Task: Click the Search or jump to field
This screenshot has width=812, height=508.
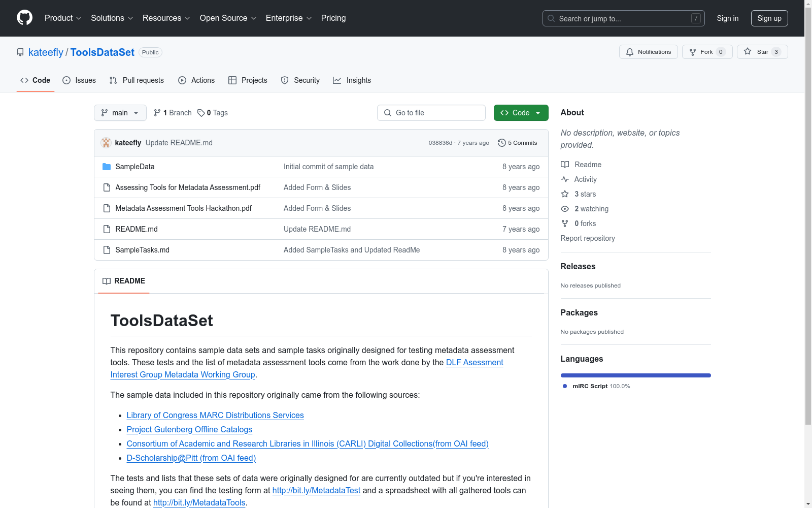Action: [624, 18]
